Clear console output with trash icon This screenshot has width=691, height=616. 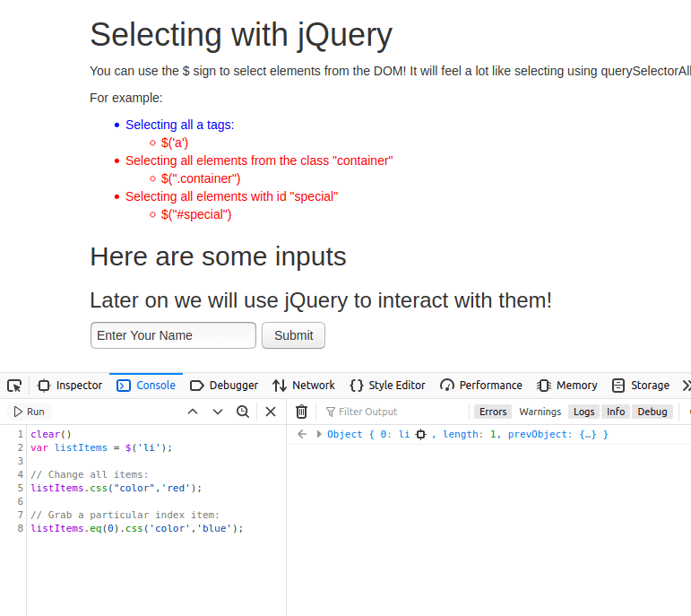click(x=302, y=412)
